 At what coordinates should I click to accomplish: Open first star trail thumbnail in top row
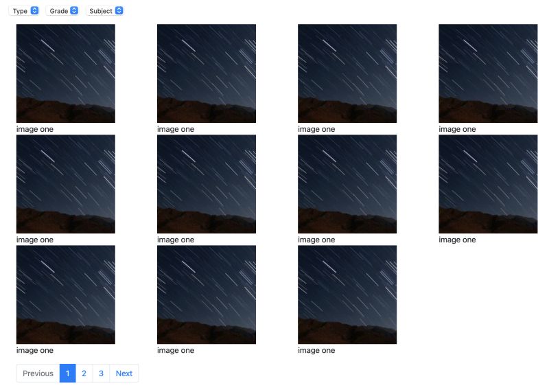66,73
